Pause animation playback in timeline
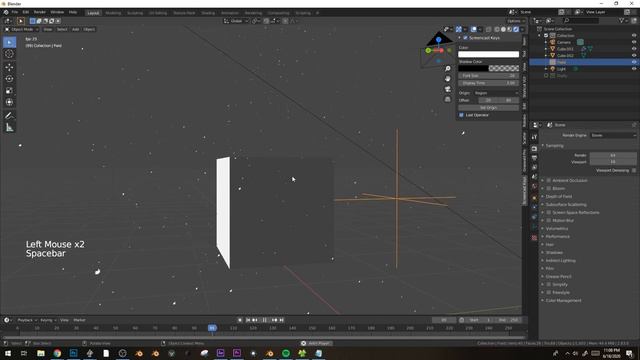 pos(264,320)
